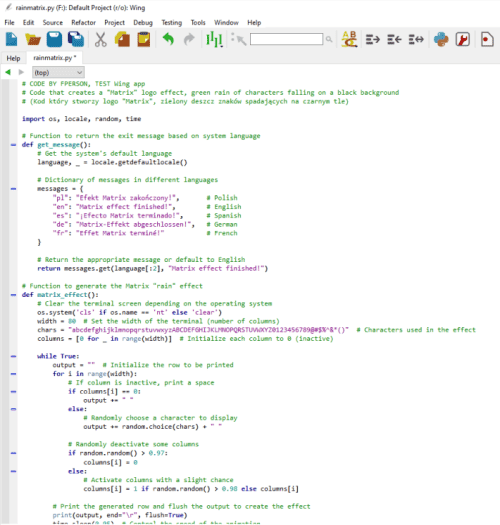Open the Debug menu

tap(143, 22)
